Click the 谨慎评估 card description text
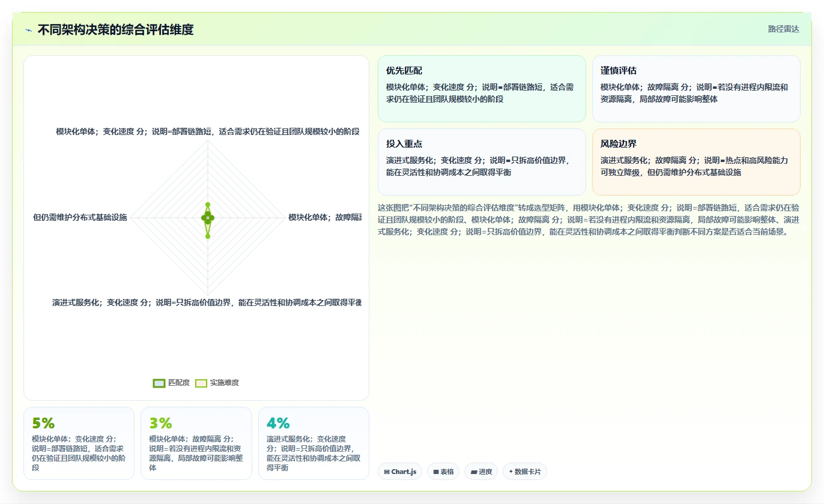Image resolution: width=824 pixels, height=504 pixels. pyautogui.click(x=694, y=93)
